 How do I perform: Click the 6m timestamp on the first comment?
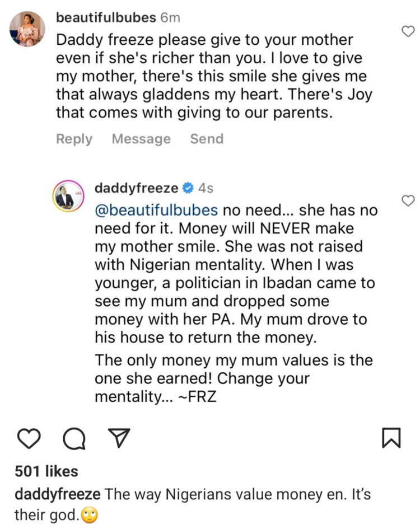tap(170, 17)
